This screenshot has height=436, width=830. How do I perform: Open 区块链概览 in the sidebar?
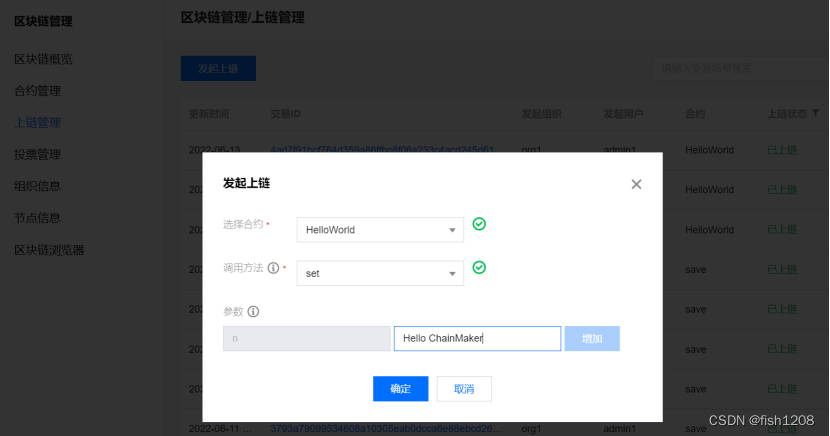pyautogui.click(x=43, y=59)
